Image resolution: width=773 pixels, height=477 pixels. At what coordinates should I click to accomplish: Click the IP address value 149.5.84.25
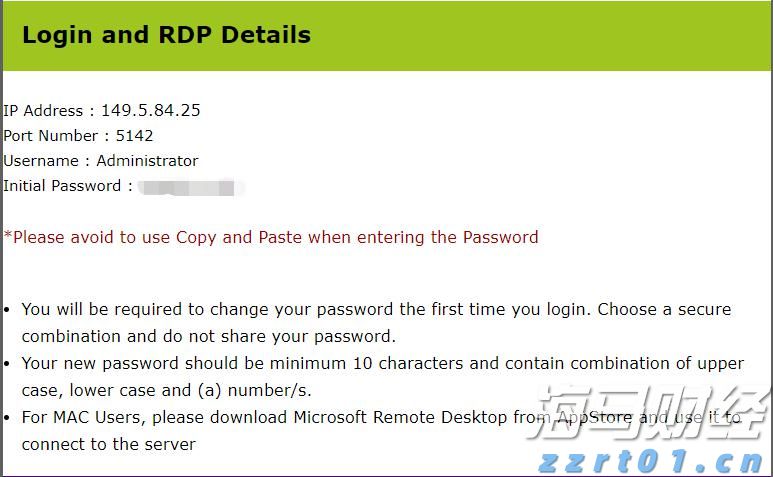pyautogui.click(x=150, y=110)
